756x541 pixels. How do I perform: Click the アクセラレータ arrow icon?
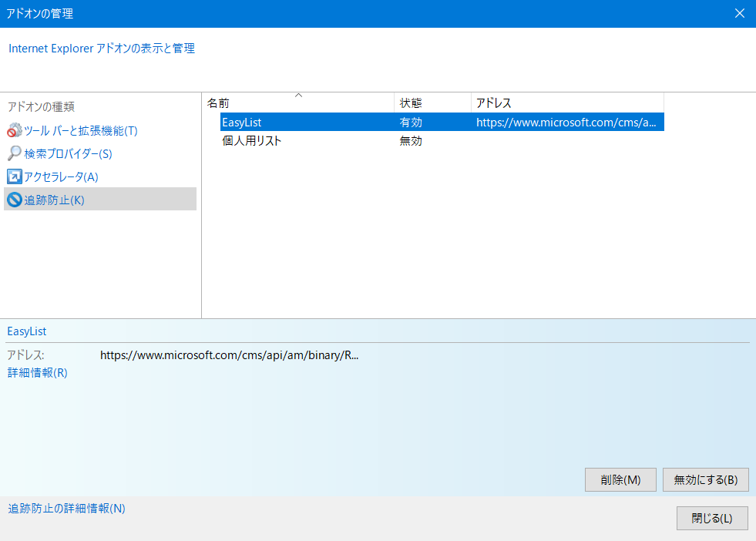tap(15, 176)
